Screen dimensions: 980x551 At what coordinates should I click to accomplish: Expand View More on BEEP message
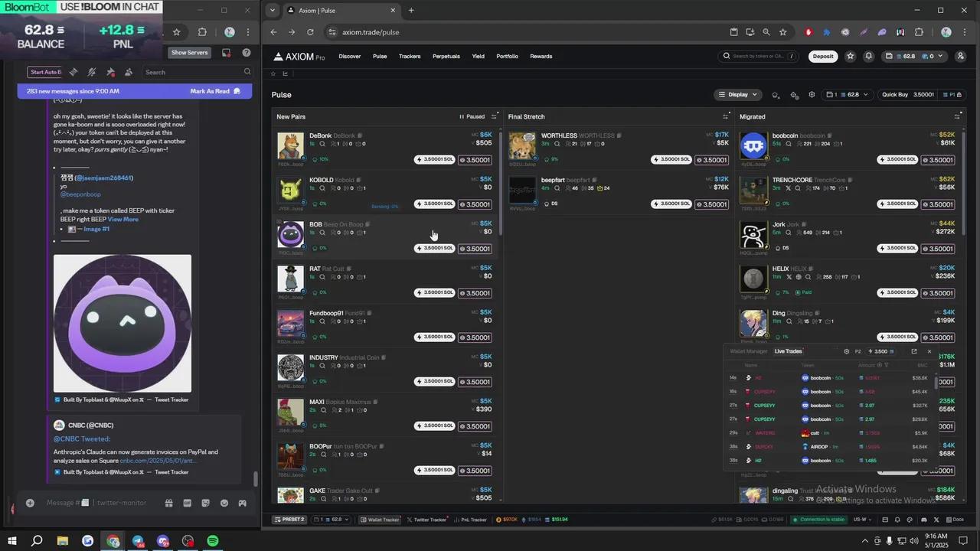122,219
